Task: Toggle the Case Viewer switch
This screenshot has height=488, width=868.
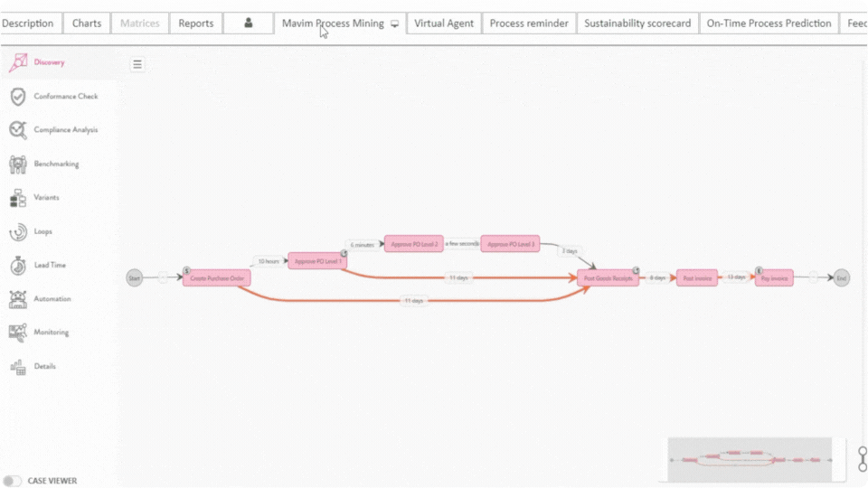Action: (13, 481)
